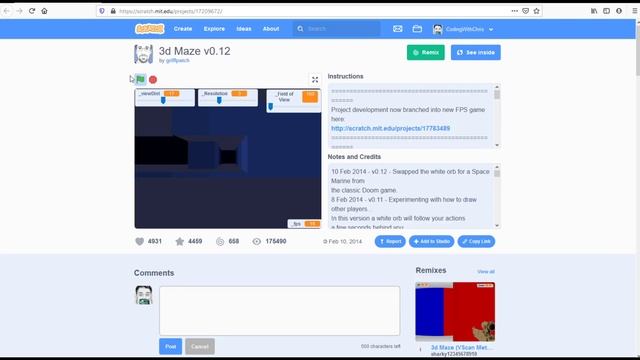Click the Remix button
Image resolution: width=640 pixels, height=360 pixels.
[426, 52]
